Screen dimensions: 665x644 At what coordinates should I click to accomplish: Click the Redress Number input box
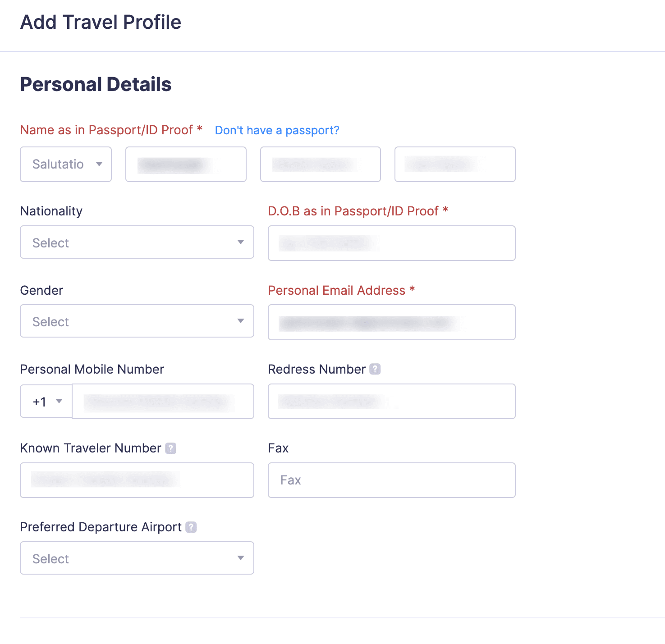click(x=391, y=401)
